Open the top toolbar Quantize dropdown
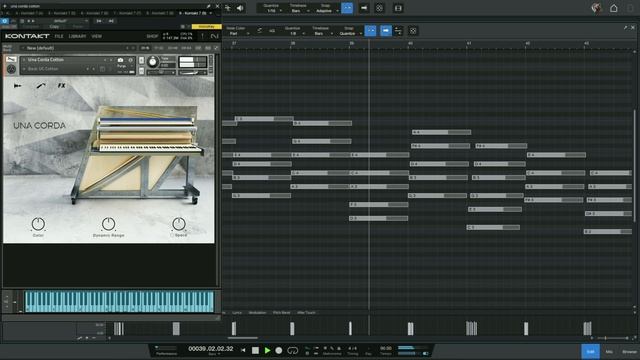Image resolution: width=640 pixels, height=360 pixels. coord(271,8)
